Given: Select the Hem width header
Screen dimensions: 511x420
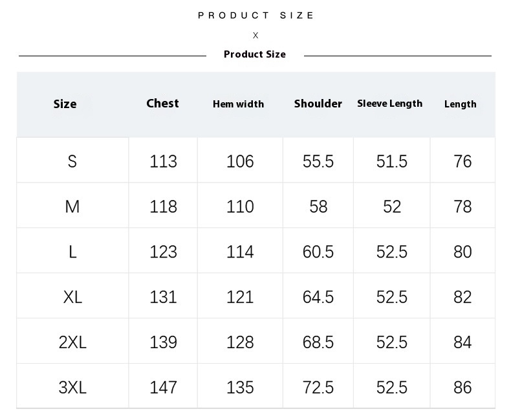Looking at the screenshot, I should [x=238, y=104].
